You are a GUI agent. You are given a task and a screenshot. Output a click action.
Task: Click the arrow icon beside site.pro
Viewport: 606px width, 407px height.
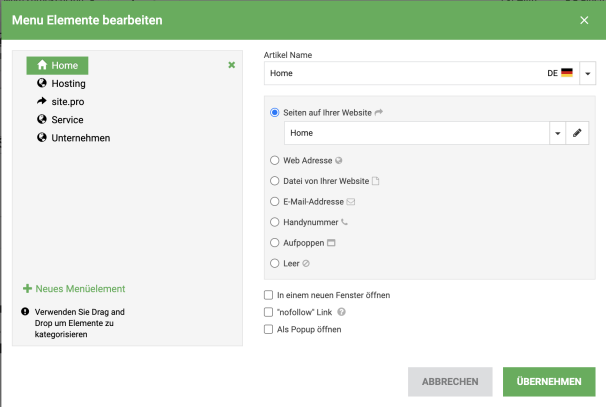point(42,101)
